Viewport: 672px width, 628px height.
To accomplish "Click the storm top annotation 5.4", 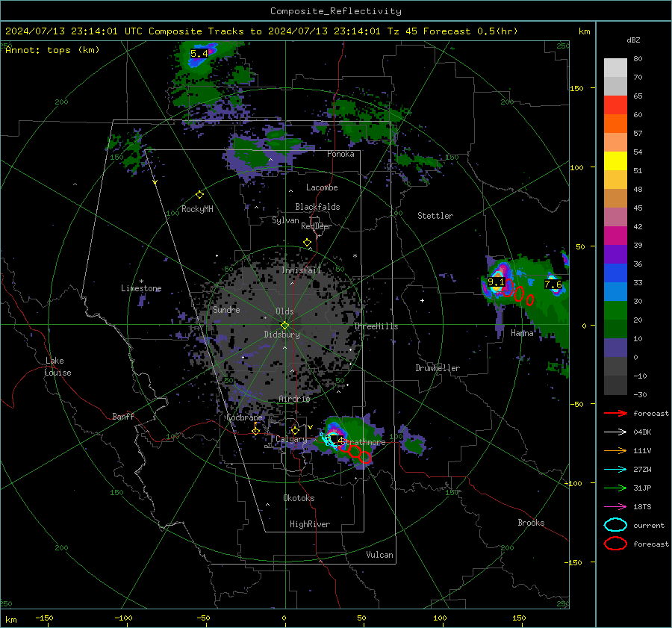I will pyautogui.click(x=199, y=54).
